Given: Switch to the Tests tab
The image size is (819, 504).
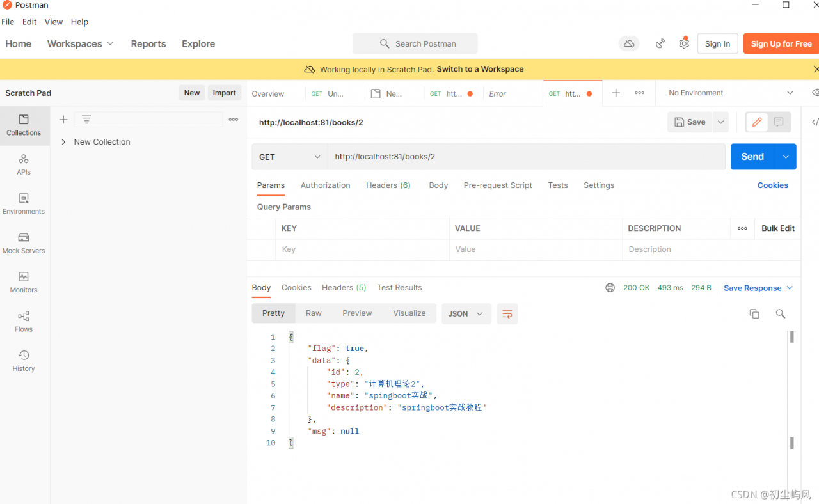Looking at the screenshot, I should point(558,185).
